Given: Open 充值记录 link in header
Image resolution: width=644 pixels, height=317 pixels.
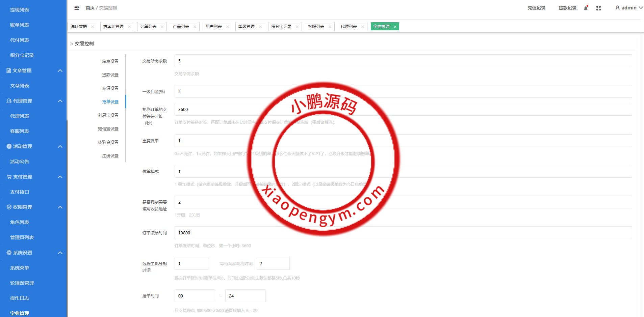Looking at the screenshot, I should 536,8.
